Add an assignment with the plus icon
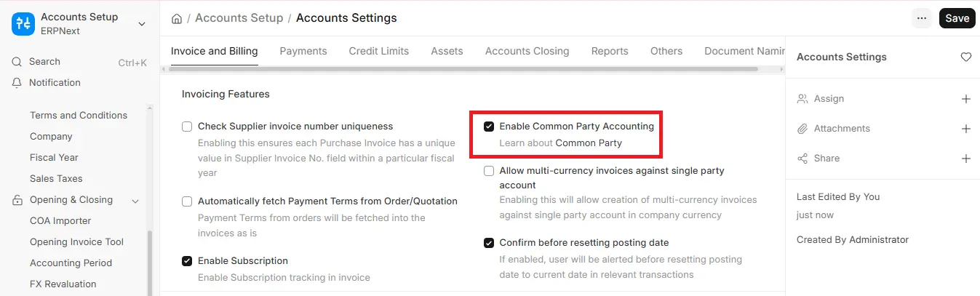Image resolution: width=980 pixels, height=296 pixels. pyautogui.click(x=966, y=99)
